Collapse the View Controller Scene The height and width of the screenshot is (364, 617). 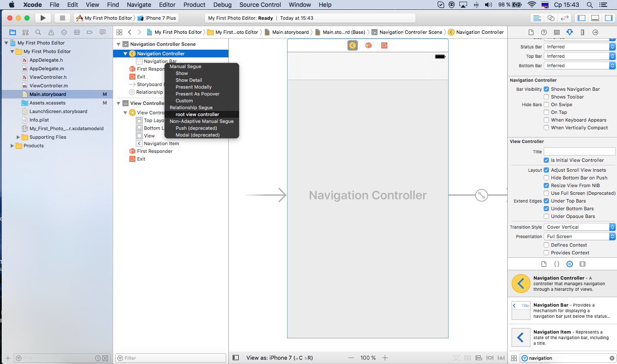tap(119, 103)
